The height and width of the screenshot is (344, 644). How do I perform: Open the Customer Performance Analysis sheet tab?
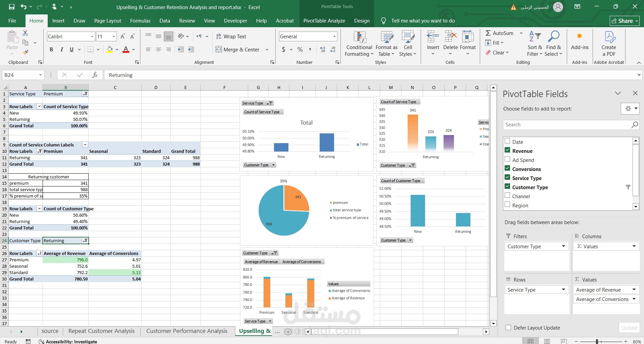pyautogui.click(x=187, y=331)
